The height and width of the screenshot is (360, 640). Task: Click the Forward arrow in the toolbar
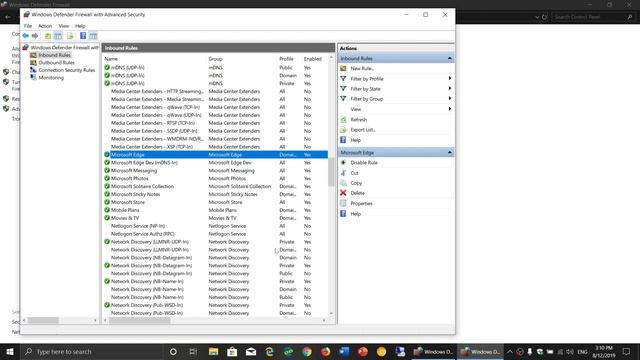(35, 36)
